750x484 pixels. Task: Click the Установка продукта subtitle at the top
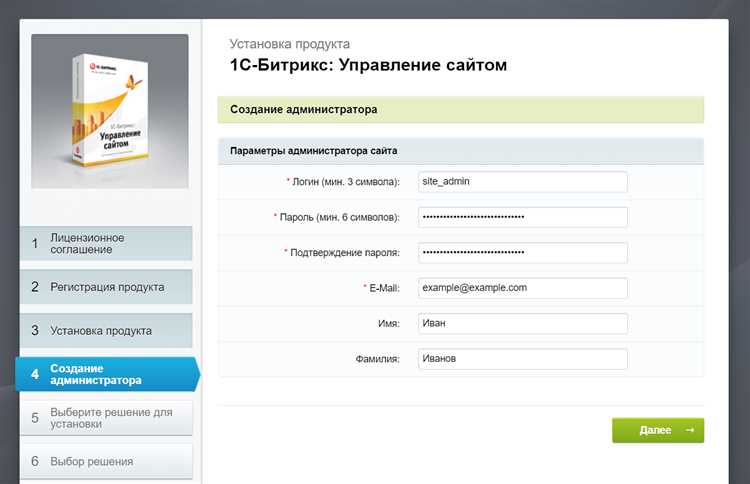(x=289, y=44)
